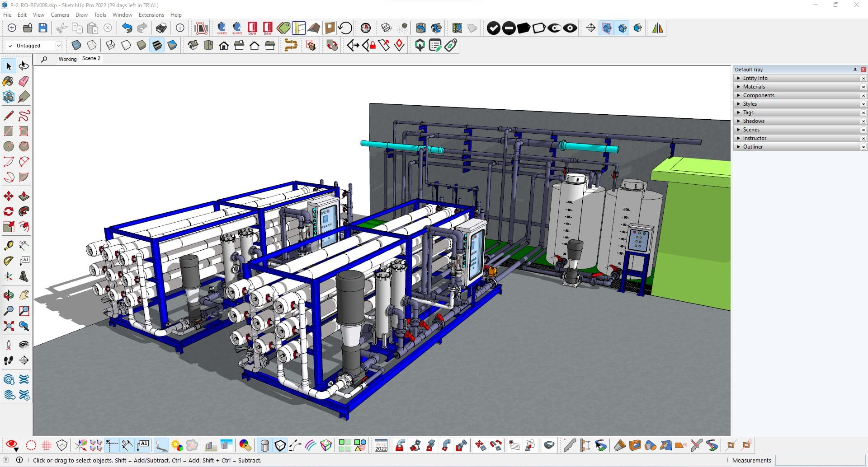The height and width of the screenshot is (467, 868).
Task: Select the arrow Select tool
Action: pos(9,66)
